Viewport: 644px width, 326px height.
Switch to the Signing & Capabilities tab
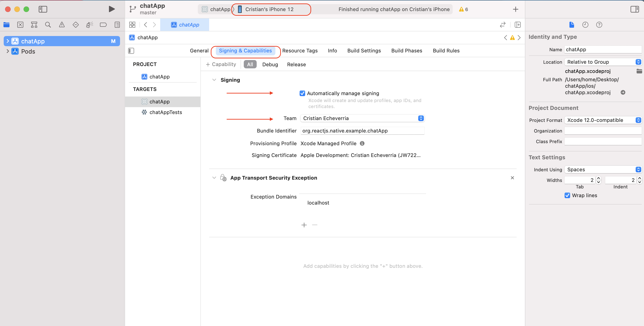(245, 51)
